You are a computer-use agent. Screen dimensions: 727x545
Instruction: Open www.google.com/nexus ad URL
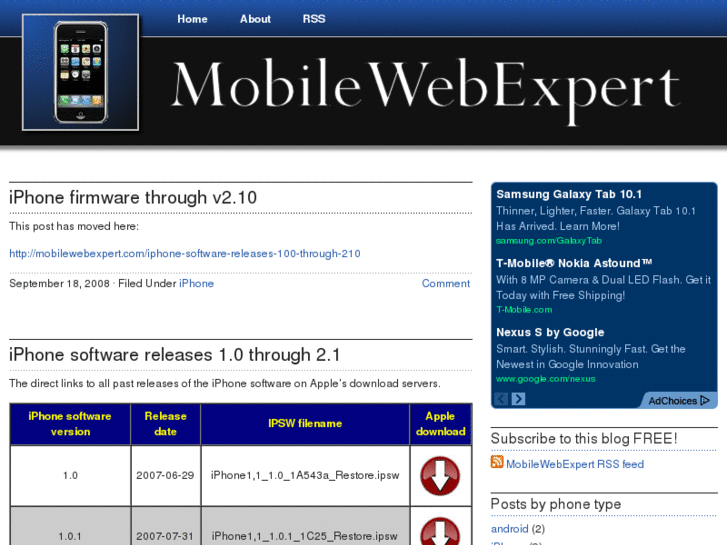(546, 379)
